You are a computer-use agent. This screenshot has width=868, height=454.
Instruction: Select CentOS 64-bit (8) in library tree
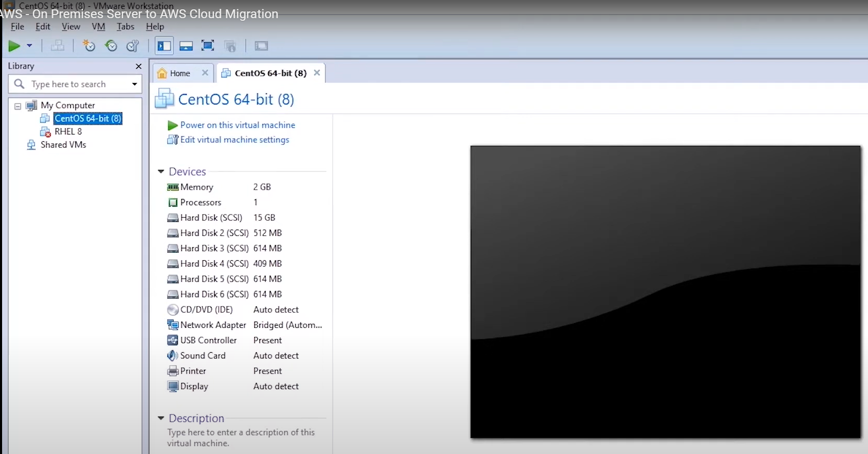[x=88, y=118]
